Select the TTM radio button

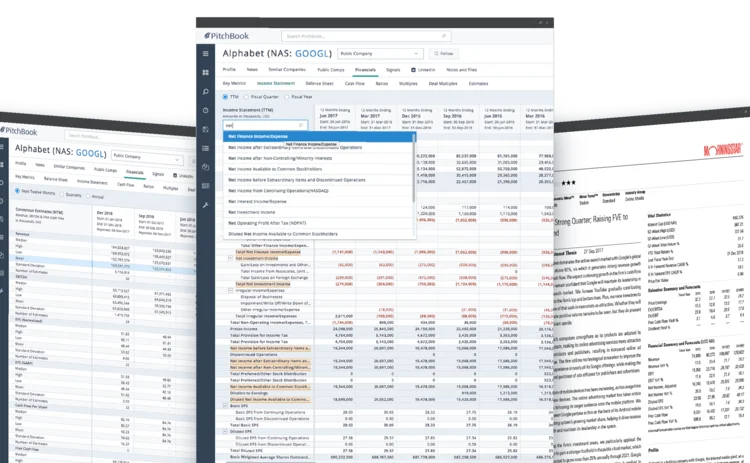(225, 97)
